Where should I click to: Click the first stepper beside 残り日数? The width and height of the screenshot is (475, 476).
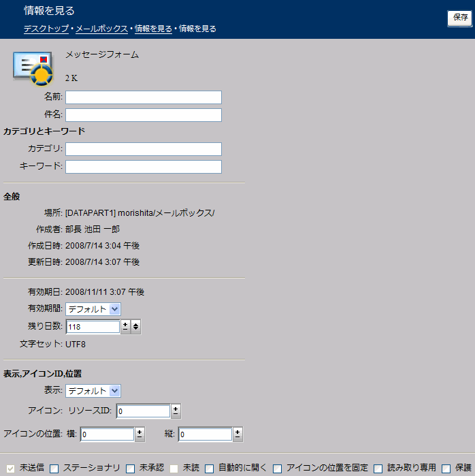tap(125, 327)
